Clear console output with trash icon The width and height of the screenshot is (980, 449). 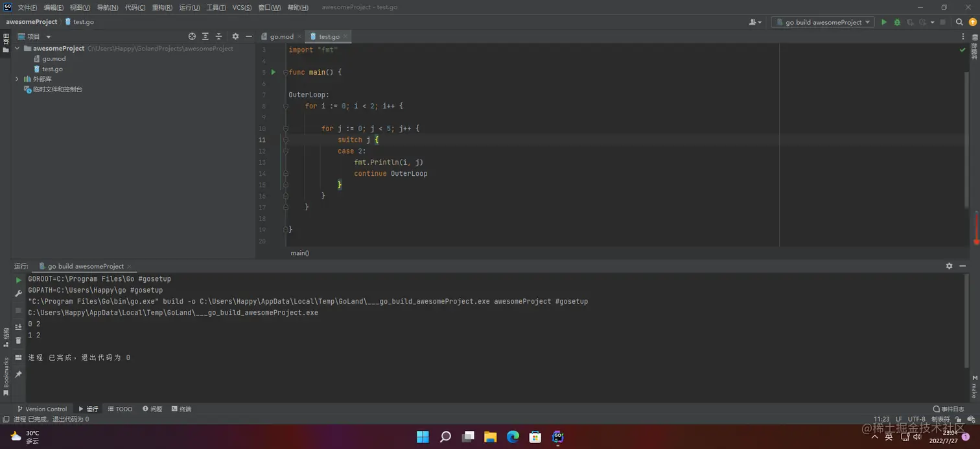click(18, 340)
